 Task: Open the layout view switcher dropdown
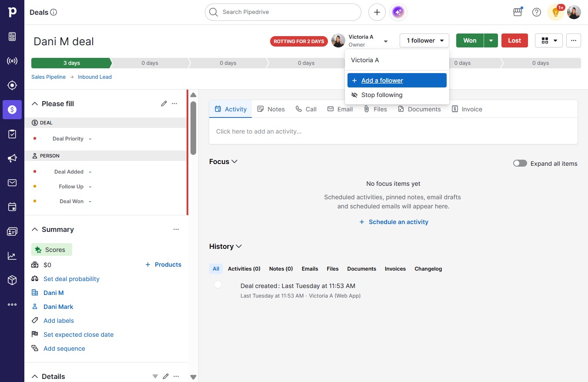pyautogui.click(x=549, y=40)
